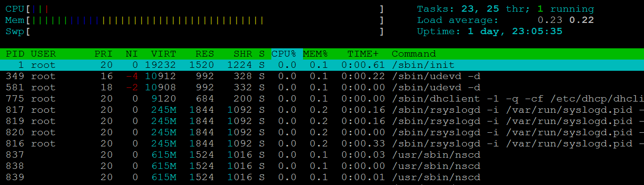644x185 pixels.
Task: Click the Load average display
Action: tap(506, 20)
